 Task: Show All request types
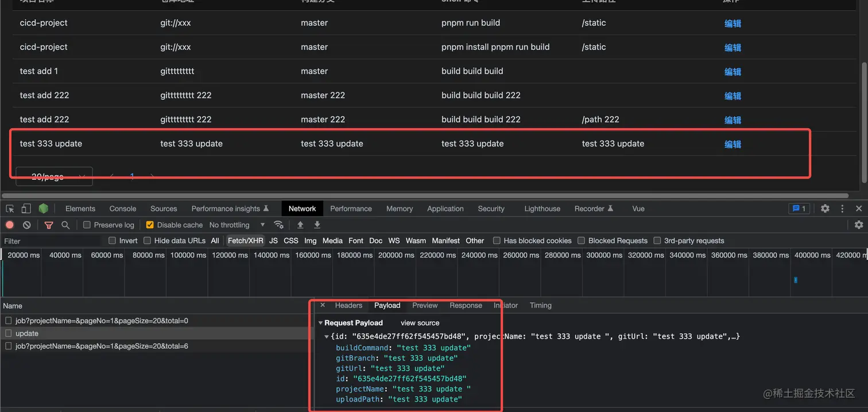[x=215, y=241]
